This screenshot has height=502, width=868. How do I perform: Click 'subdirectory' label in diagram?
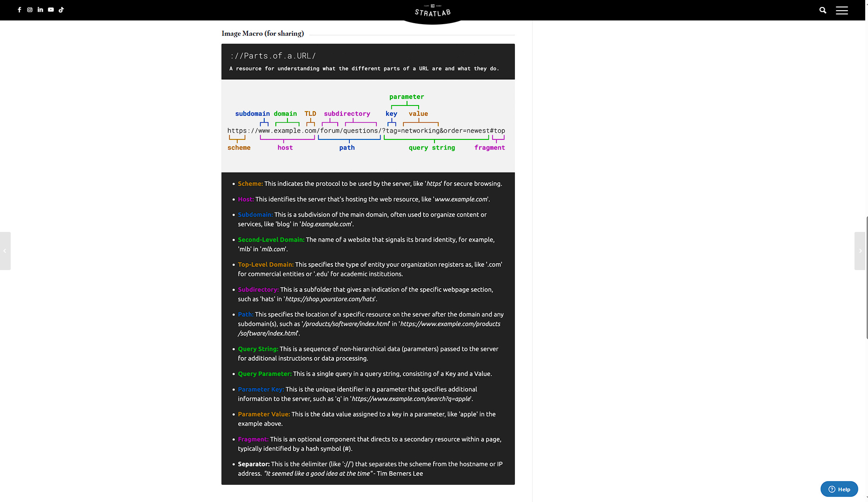[347, 113]
